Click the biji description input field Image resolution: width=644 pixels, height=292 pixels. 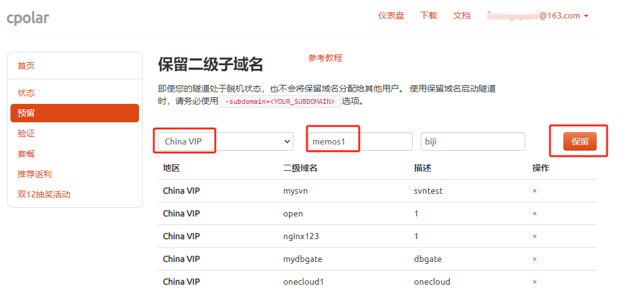(473, 141)
